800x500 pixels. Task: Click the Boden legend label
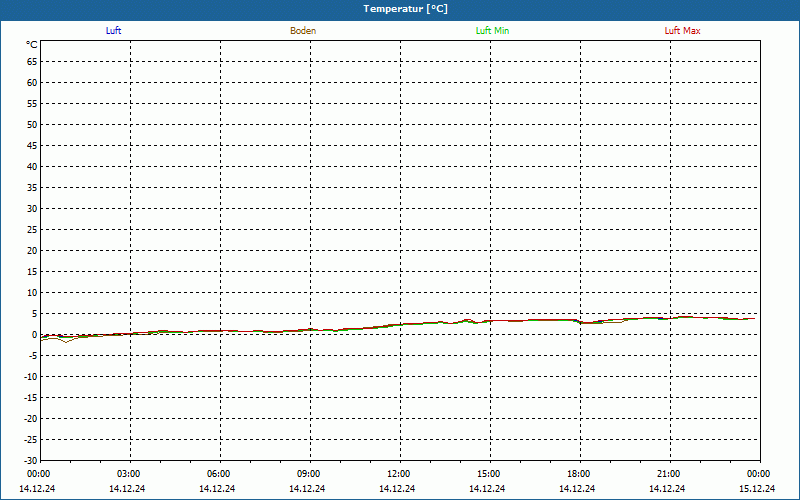click(303, 31)
